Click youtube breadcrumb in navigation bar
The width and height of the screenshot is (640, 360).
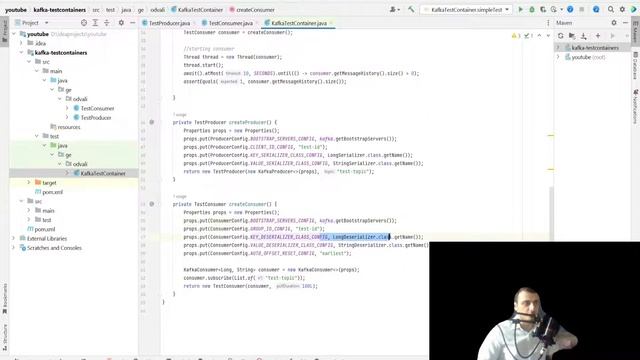coord(16,9)
